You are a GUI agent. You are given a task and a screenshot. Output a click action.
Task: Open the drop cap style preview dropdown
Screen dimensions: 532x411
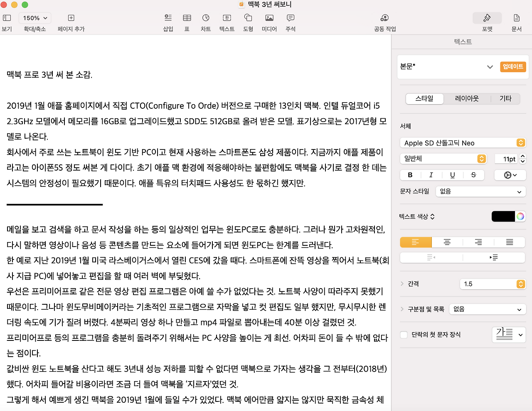click(x=509, y=334)
